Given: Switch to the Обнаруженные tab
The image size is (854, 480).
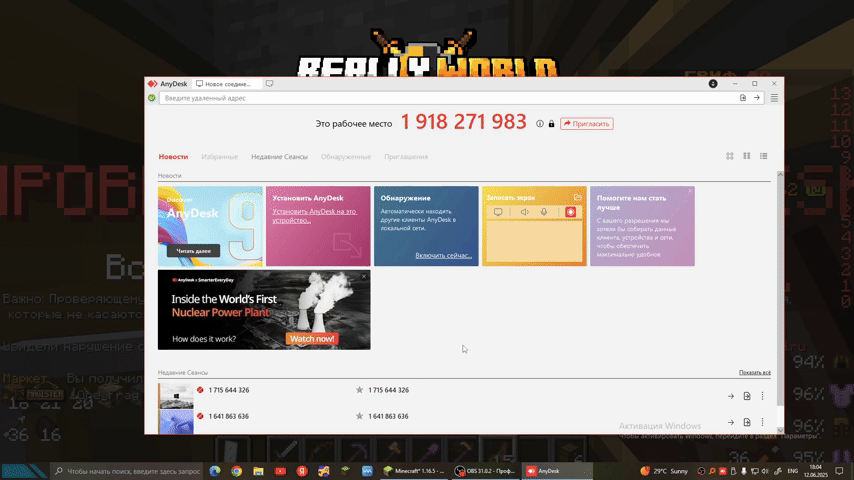Looking at the screenshot, I should tap(346, 156).
